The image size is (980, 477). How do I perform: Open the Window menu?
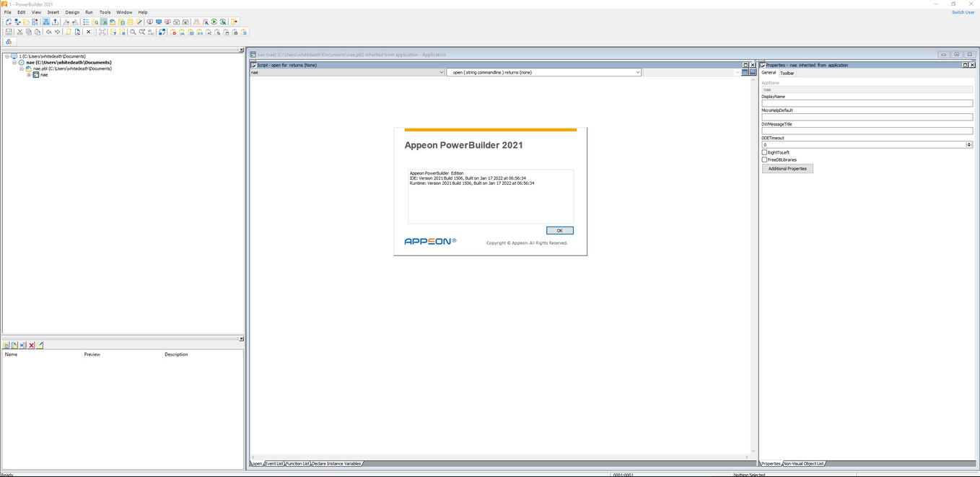click(x=124, y=12)
